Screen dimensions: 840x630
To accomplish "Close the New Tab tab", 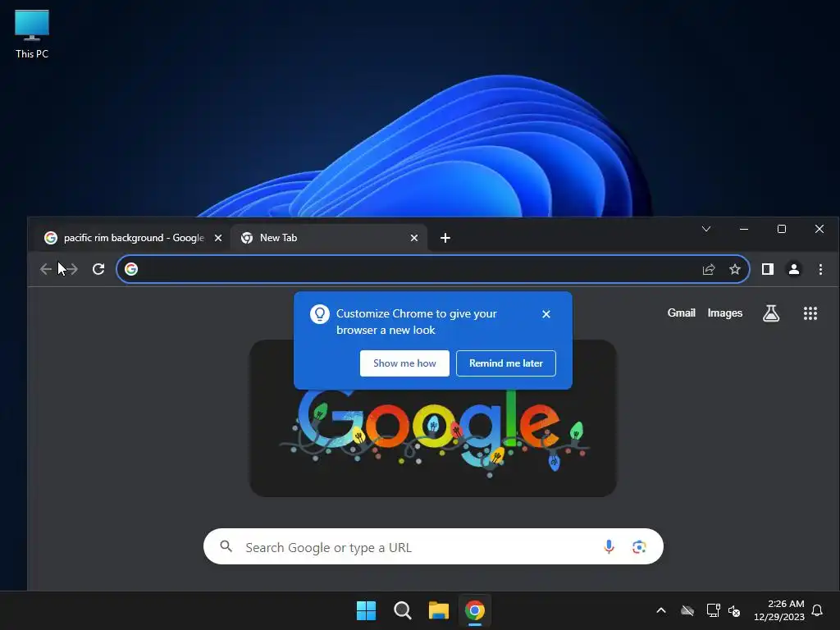I will (414, 238).
